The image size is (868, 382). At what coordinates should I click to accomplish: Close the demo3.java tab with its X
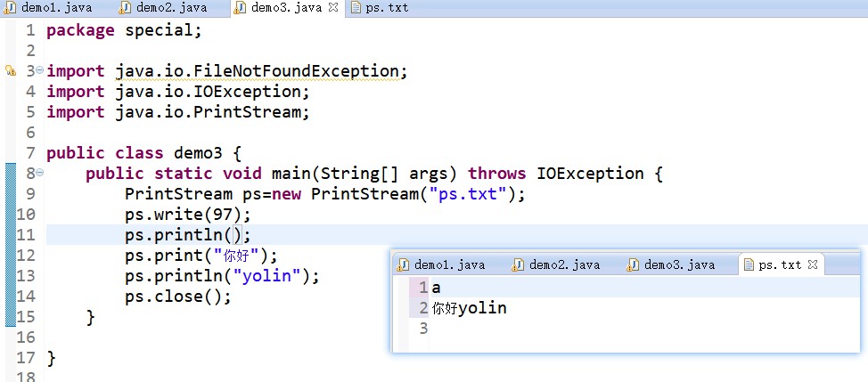333,8
